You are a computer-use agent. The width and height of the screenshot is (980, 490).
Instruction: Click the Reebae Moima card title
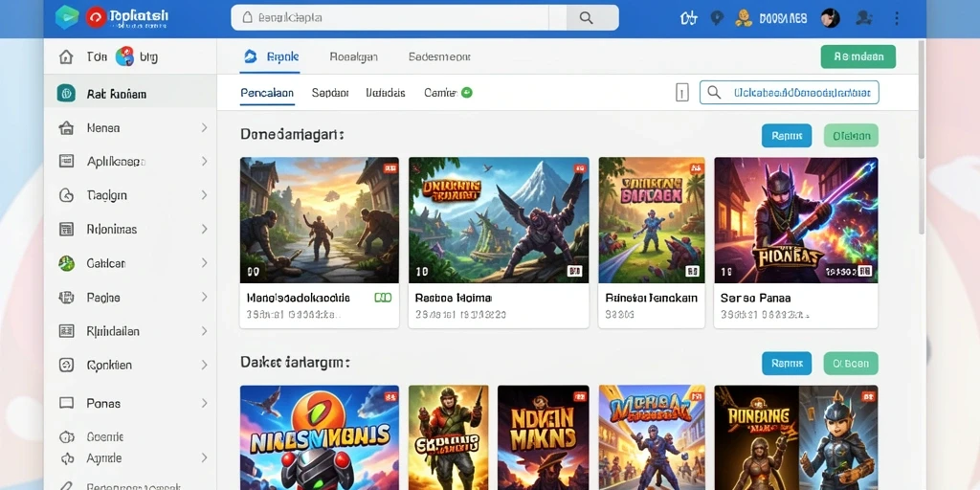coord(454,299)
